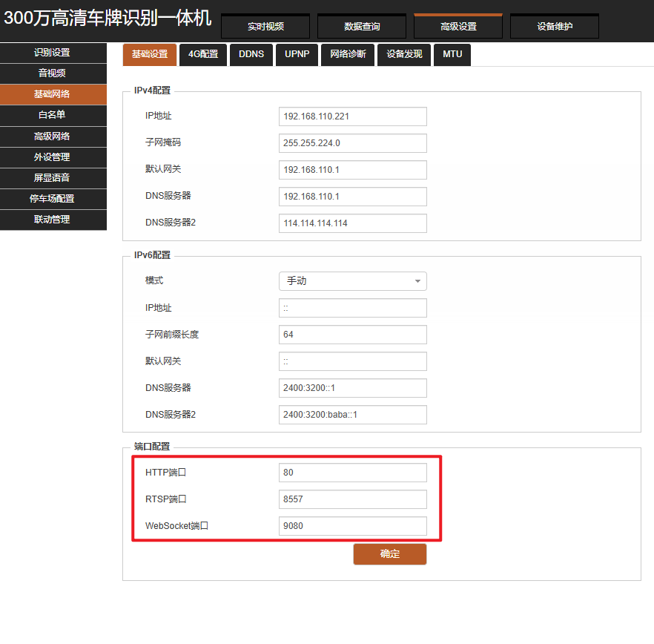
Task: Focus the IPv4 默认网关 field
Action: pos(353,170)
